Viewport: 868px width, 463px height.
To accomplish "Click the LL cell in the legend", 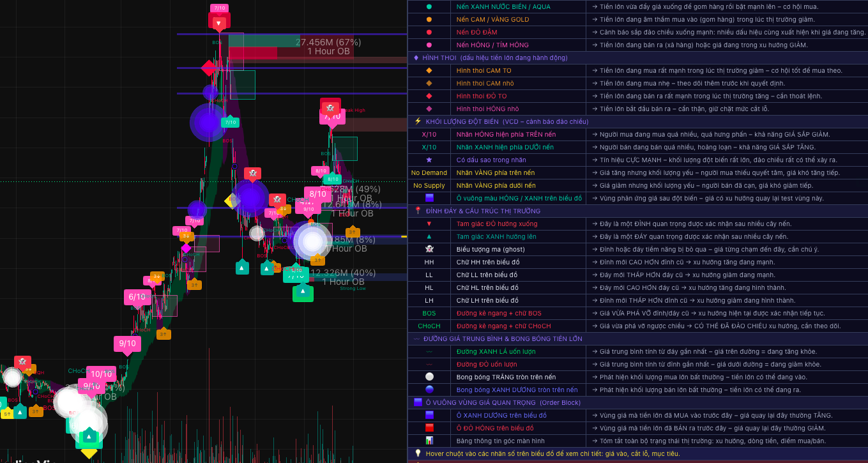I will click(429, 275).
